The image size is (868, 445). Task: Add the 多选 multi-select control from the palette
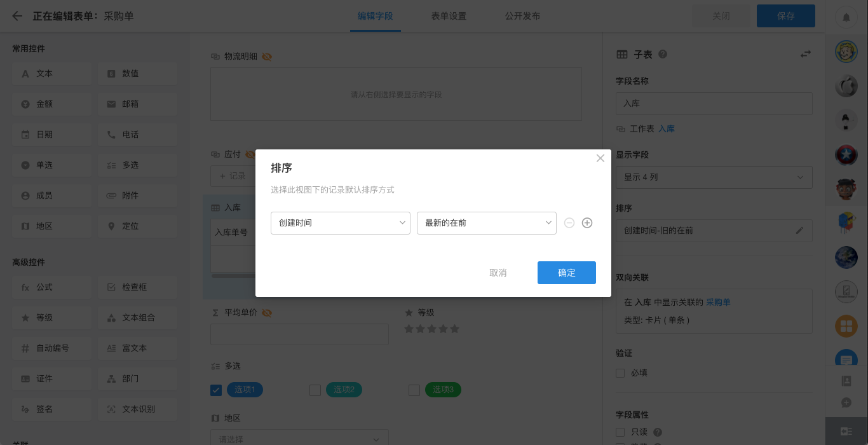pyautogui.click(x=137, y=165)
